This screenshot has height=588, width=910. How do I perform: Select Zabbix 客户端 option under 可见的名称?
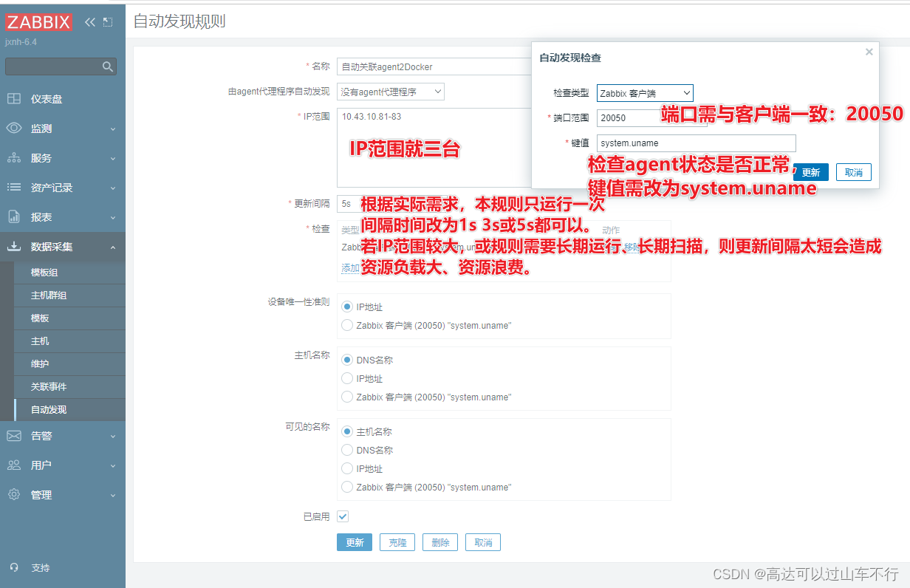point(347,487)
